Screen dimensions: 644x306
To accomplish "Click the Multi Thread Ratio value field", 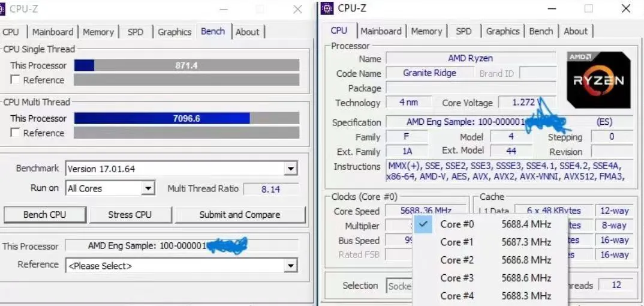I will (x=271, y=188).
